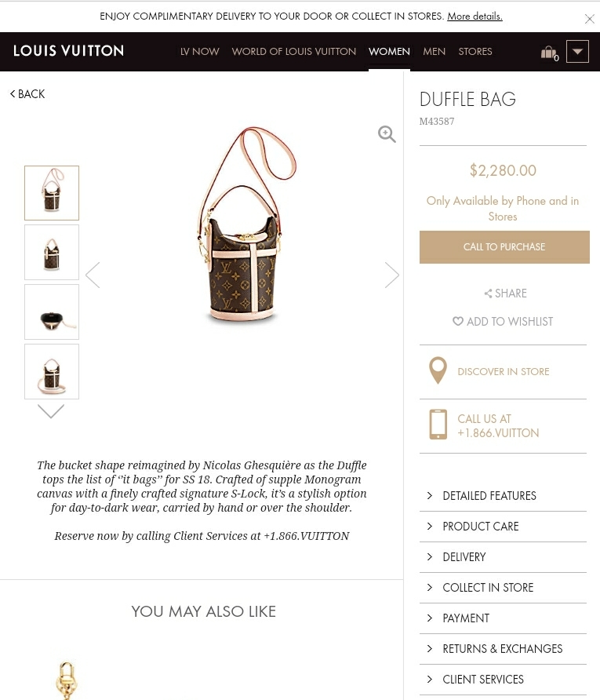Open the header dropdown arrow menu
600x700 pixels.
coord(577,51)
